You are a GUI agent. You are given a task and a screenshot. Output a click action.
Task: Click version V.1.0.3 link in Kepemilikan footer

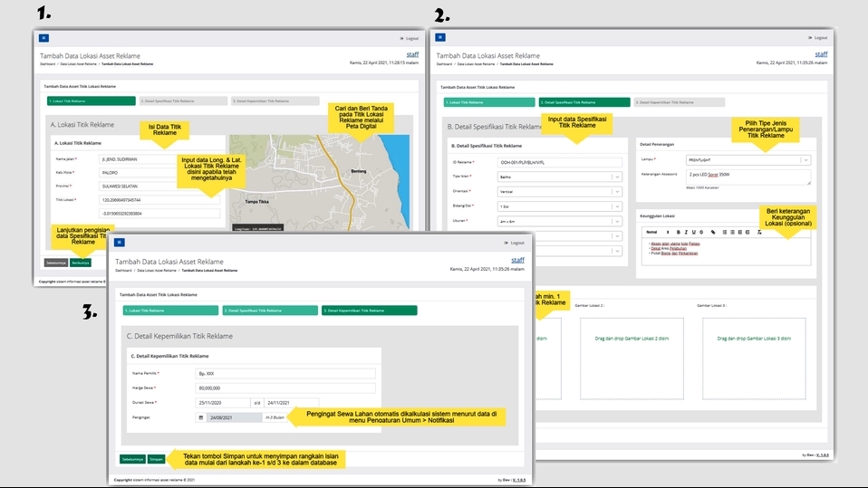(518, 480)
